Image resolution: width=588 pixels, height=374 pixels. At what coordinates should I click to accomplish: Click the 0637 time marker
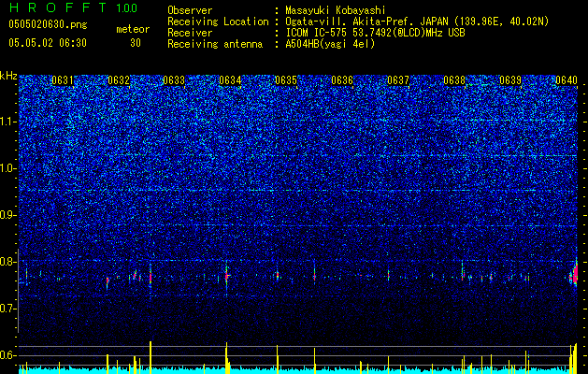398,80
